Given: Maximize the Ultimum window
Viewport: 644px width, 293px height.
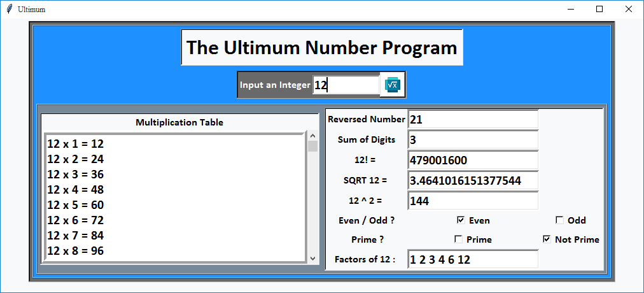Looking at the screenshot, I should 599,9.
